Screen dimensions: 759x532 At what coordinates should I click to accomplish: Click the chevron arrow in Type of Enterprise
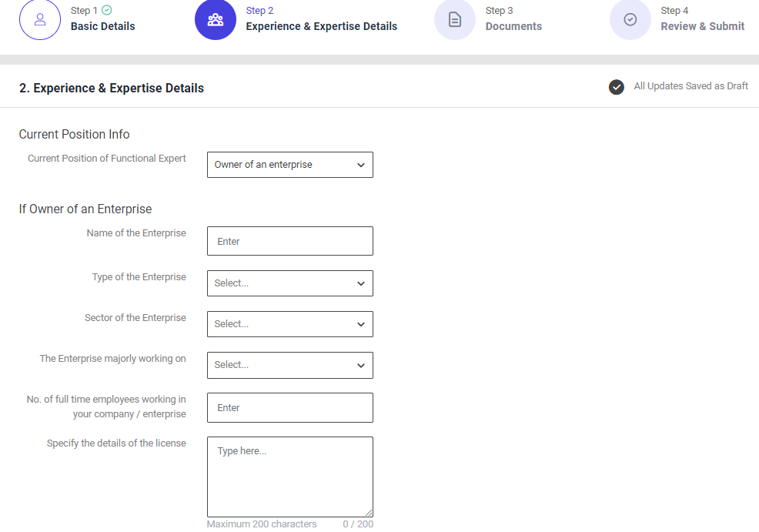point(361,283)
